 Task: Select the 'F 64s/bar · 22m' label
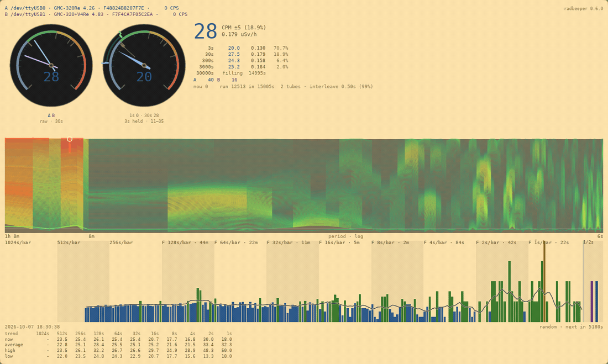click(x=236, y=242)
